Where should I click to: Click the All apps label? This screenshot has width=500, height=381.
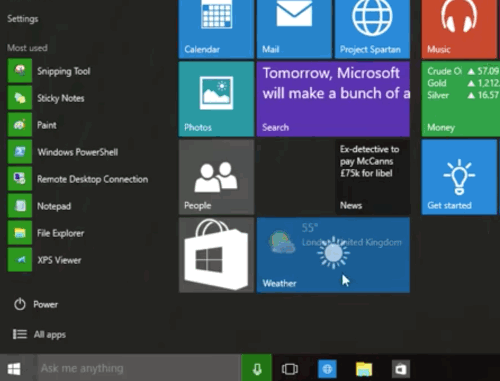(x=50, y=335)
